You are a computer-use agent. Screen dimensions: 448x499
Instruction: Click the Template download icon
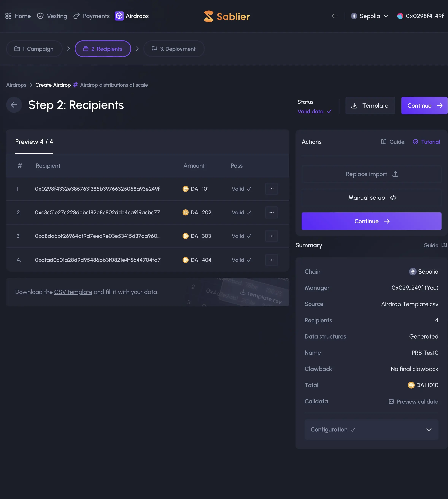355,105
